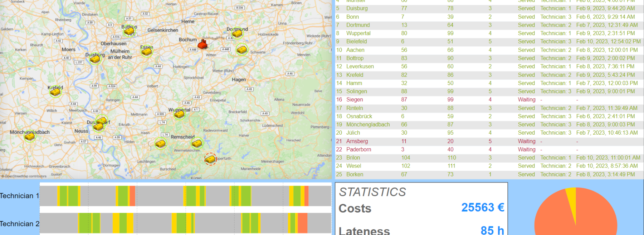The width and height of the screenshot is (644, 235).
Task: Select the Osnabrück row name
Action: (x=359, y=116)
